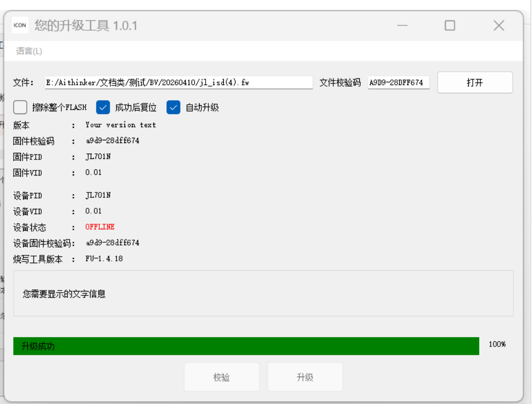This screenshot has height=404, width=532.
Task: Click the file path input field
Action: [x=178, y=82]
